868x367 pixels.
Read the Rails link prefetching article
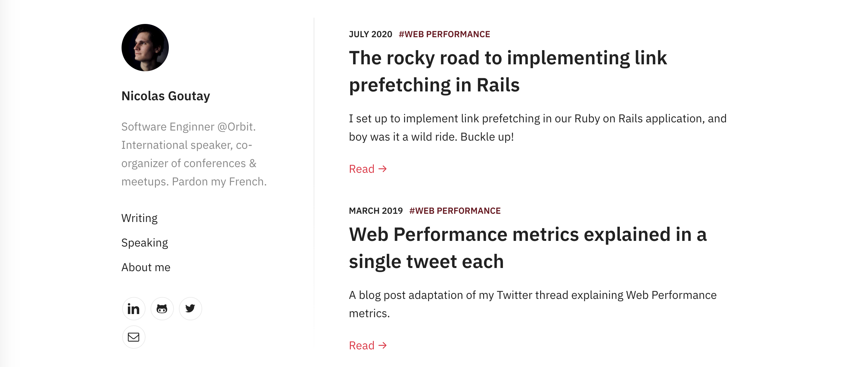point(368,169)
